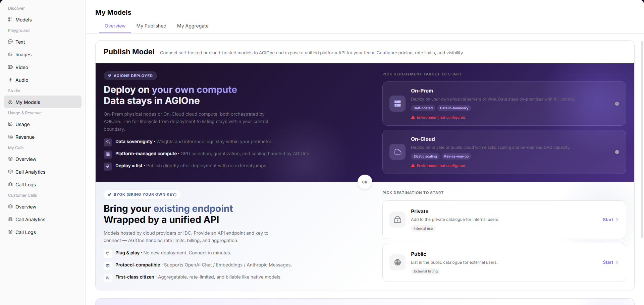Click the Private card title
The width and height of the screenshot is (644, 305).
420,211
